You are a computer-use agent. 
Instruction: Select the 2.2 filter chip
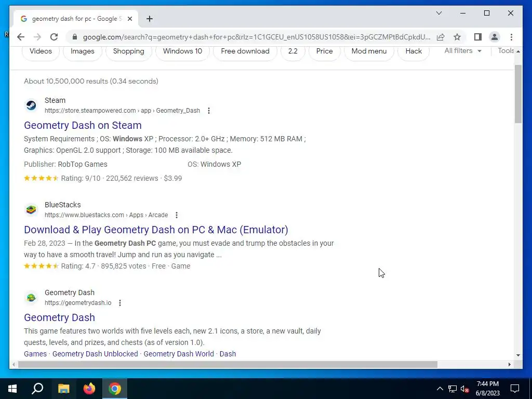293,51
